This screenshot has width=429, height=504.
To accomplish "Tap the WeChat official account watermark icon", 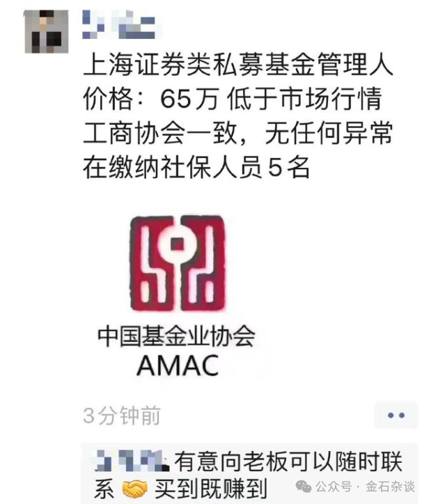I will (x=304, y=487).
